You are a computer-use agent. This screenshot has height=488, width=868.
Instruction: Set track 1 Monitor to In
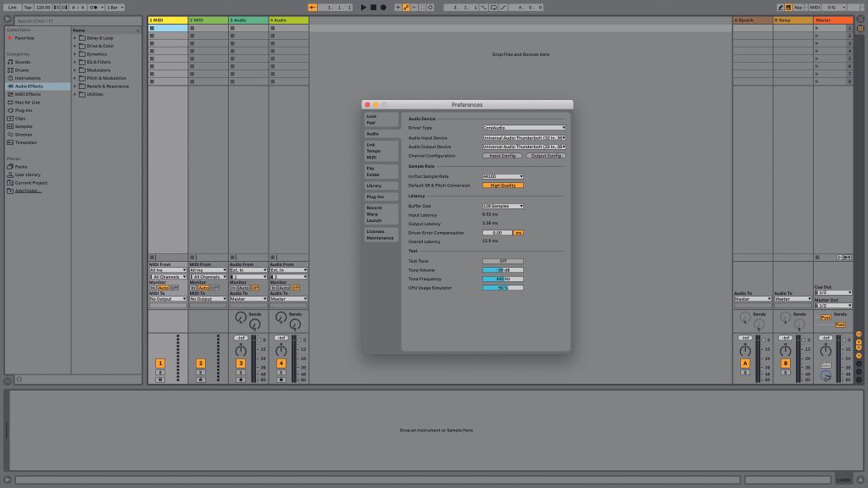(153, 287)
